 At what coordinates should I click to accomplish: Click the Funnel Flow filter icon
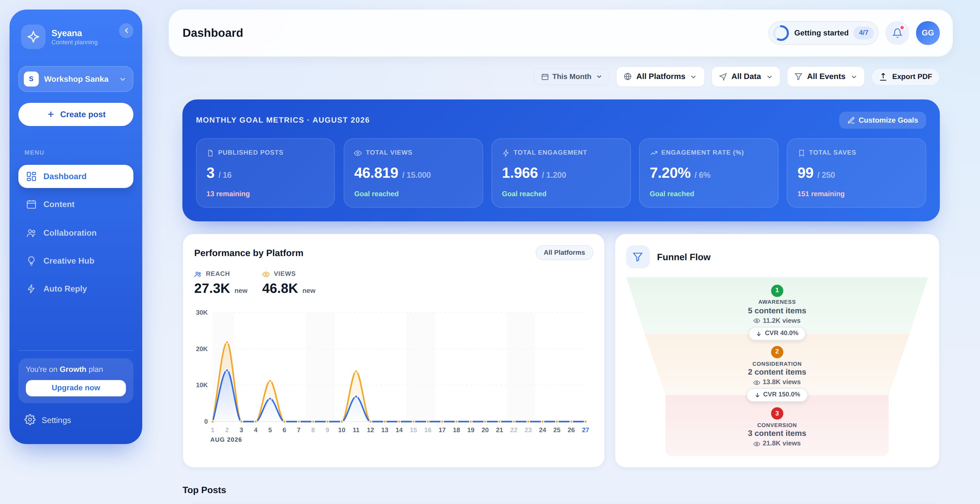(638, 257)
